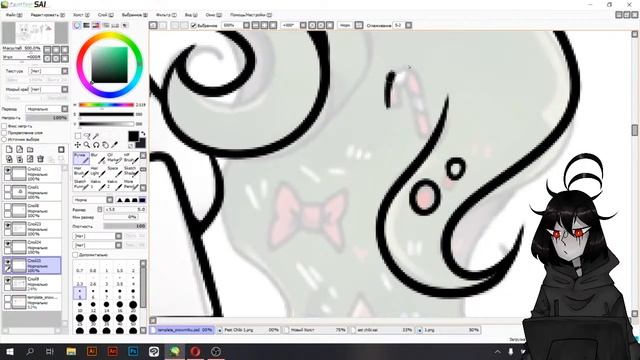Toggle visibility of layer Слой24
The height and width of the screenshot is (360, 640).
point(7,244)
